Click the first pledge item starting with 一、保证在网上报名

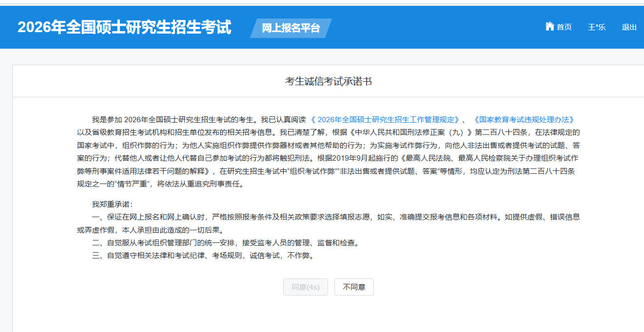(293, 217)
